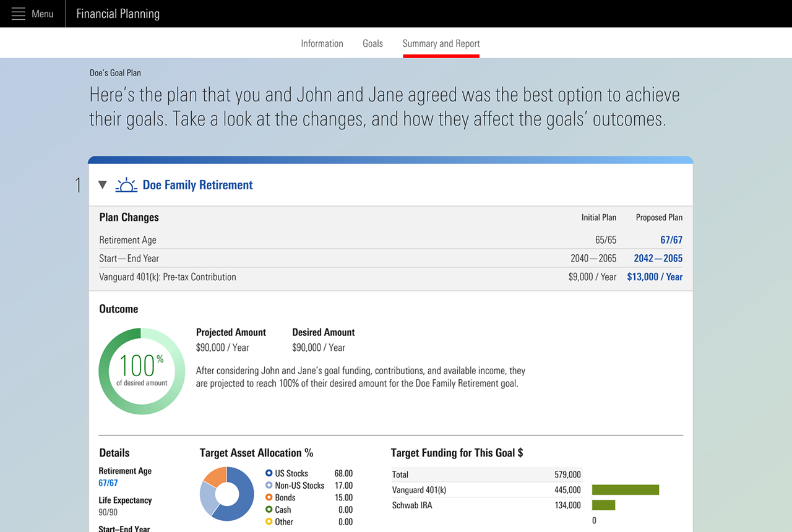Click the Non-US Stocks legend marker

tap(269, 486)
